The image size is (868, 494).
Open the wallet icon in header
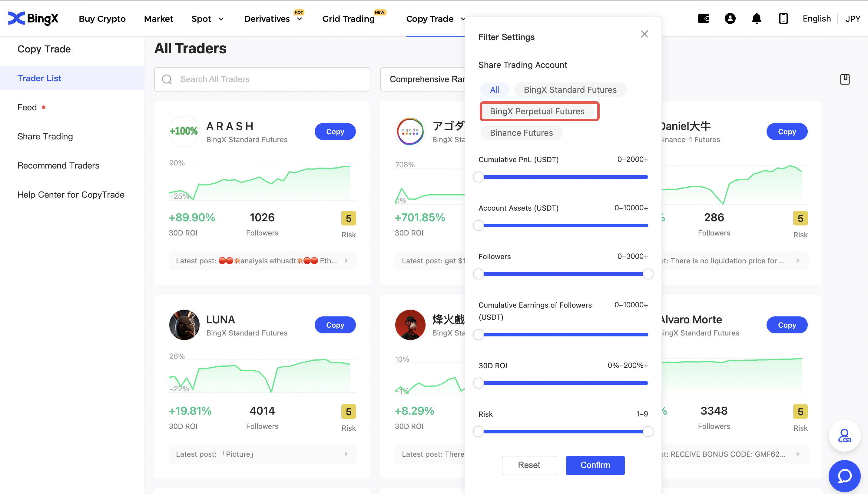tap(704, 19)
